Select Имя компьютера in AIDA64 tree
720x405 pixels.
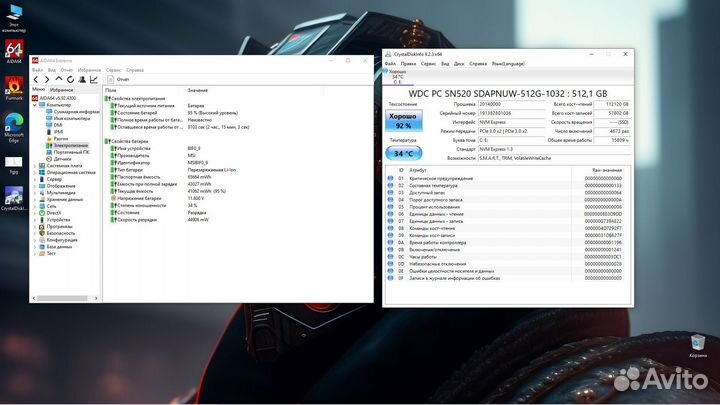(x=68, y=118)
